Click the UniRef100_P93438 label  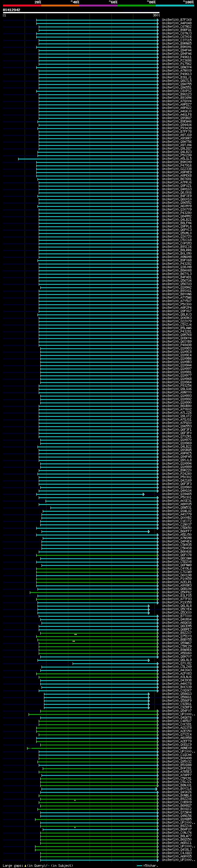pos(176,128)
